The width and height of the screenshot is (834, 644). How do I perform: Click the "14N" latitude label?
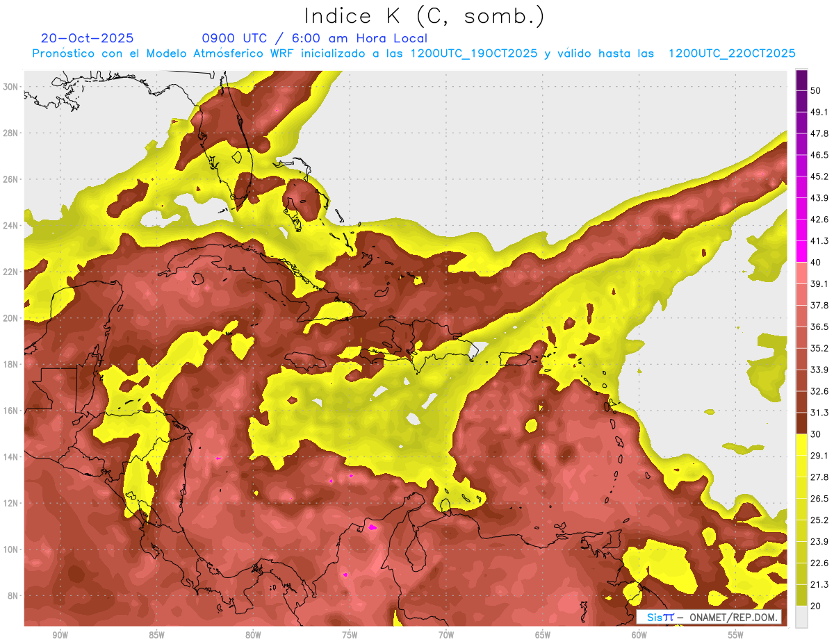pyautogui.click(x=11, y=457)
